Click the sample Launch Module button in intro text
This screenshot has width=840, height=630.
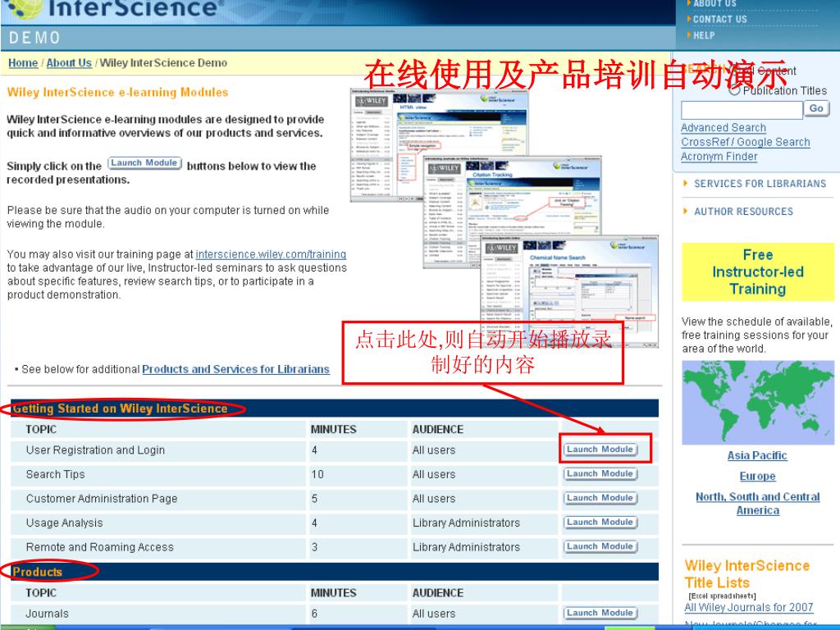coord(144,163)
